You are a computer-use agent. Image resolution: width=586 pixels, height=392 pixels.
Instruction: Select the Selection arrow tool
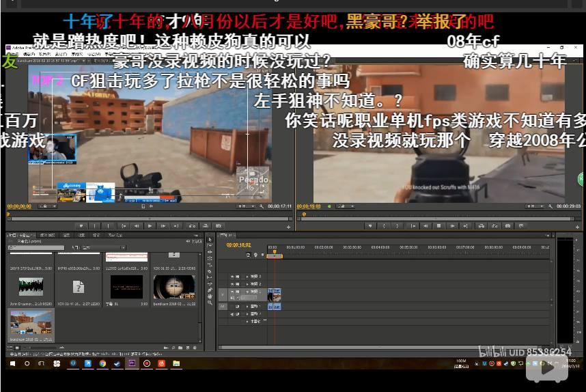click(x=210, y=239)
